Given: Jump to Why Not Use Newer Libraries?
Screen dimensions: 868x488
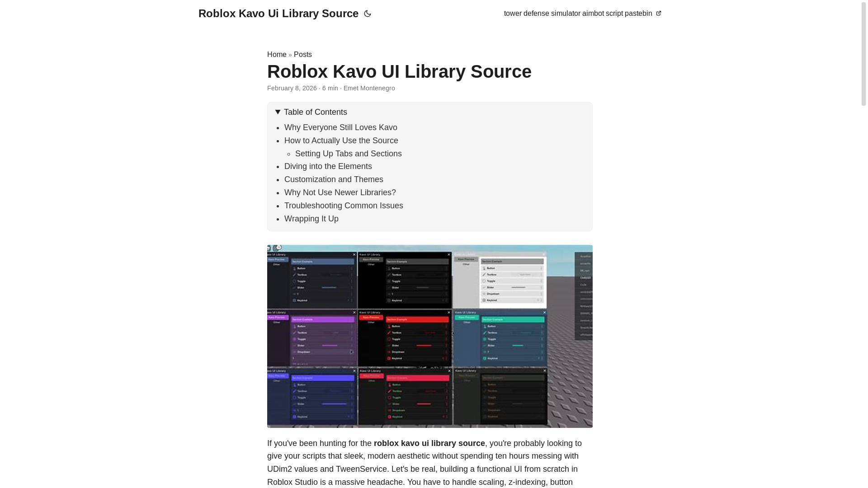Looking at the screenshot, I should pyautogui.click(x=340, y=192).
